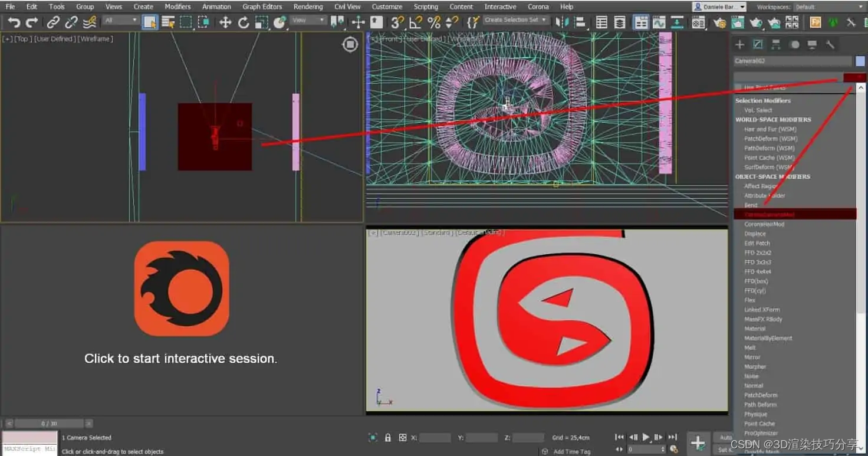Open the Selection Filter 'All' dropdown
The height and width of the screenshot is (456, 868).
(x=120, y=20)
